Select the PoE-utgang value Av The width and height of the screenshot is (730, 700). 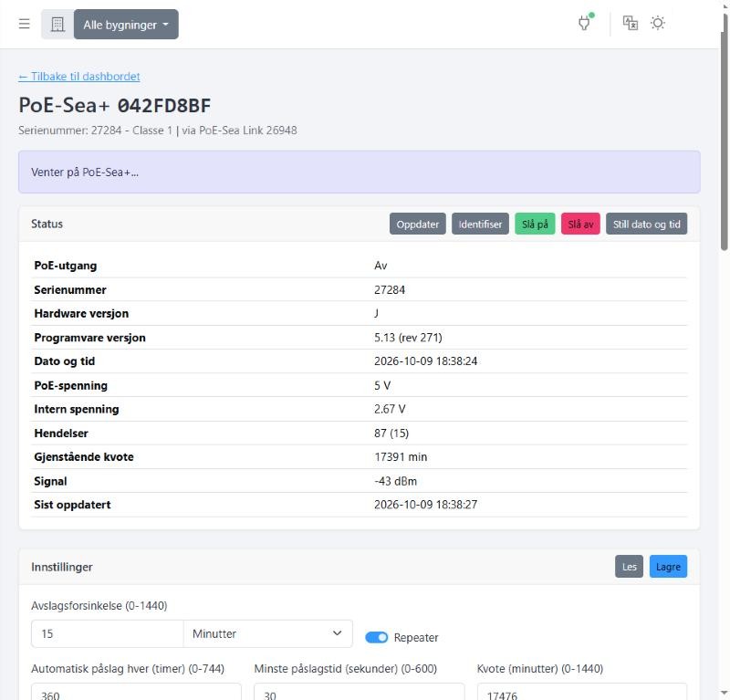[x=381, y=266]
